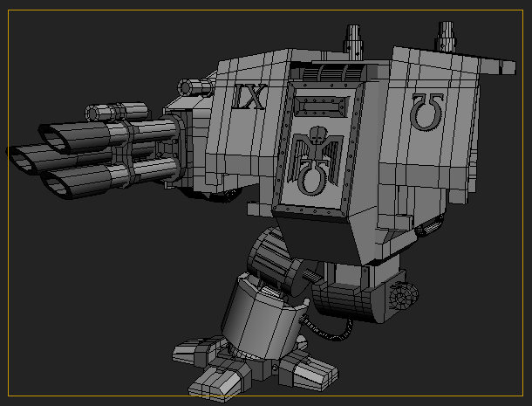Image resolution: width=532 pixels, height=406 pixels.
Task: Click the curved cable beside the lower leg
Action: pyautogui.click(x=327, y=328)
